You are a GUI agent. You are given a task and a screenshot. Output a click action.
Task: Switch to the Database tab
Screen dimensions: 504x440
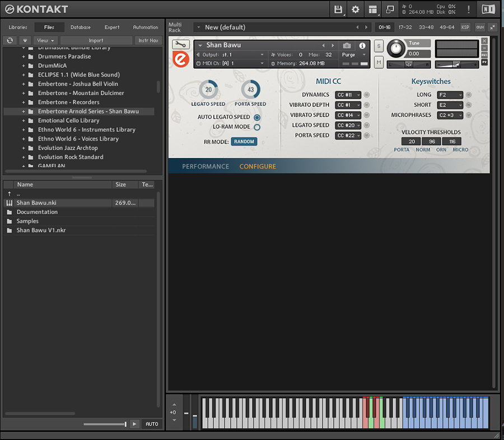80,27
